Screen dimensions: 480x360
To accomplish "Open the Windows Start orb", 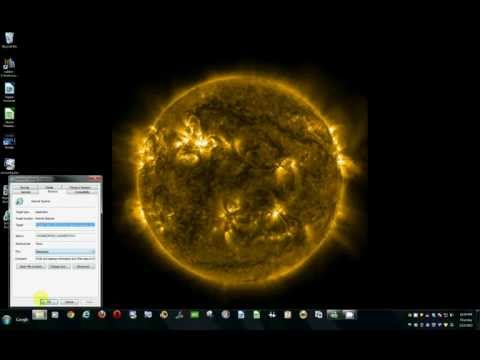I will [6, 319].
